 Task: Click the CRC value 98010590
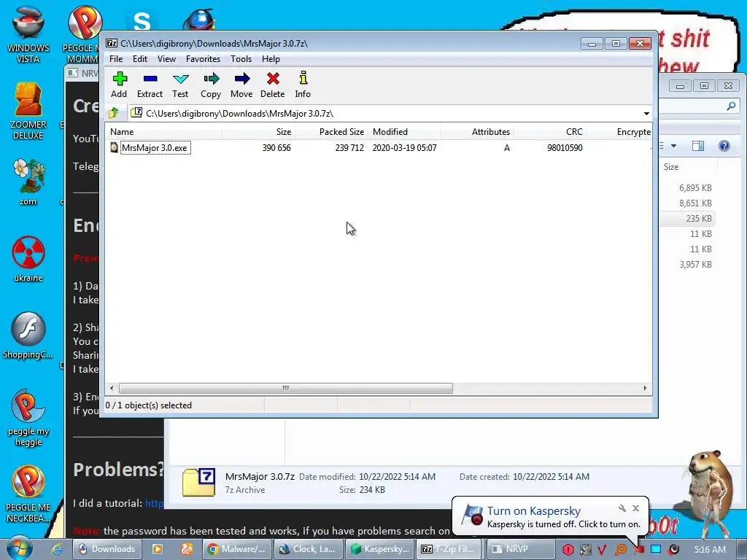click(x=565, y=147)
